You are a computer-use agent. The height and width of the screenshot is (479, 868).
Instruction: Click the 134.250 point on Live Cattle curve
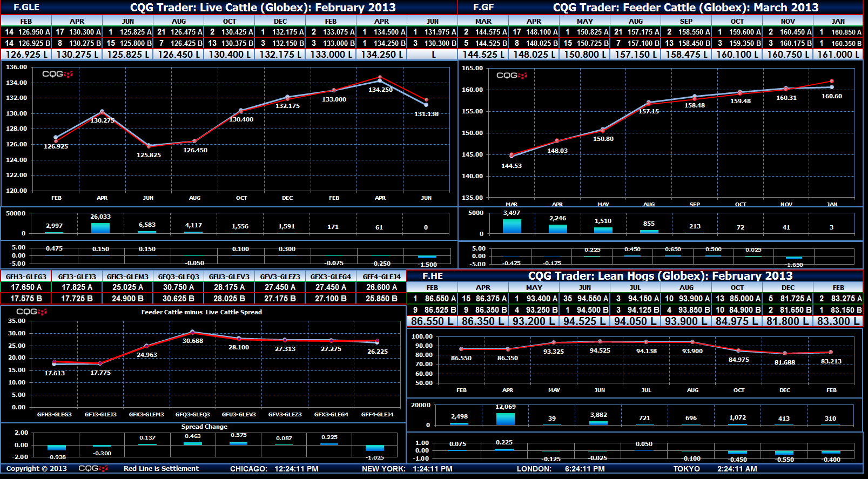tap(380, 81)
